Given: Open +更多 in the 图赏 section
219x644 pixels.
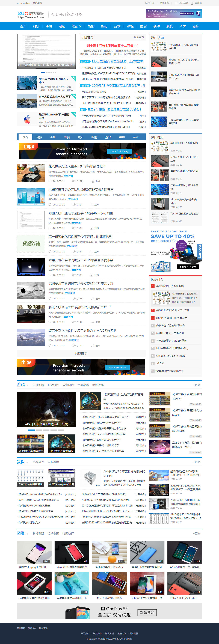Looking at the screenshot, I should (x=197, y=533).
